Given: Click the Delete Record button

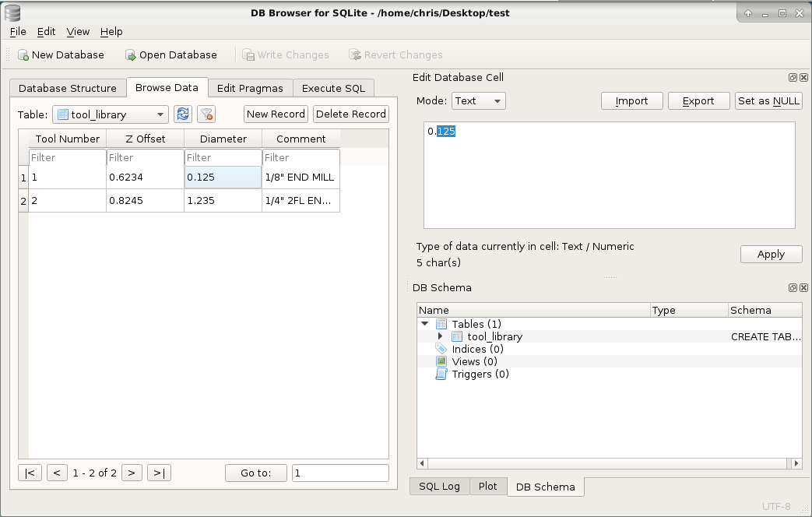Looking at the screenshot, I should pos(351,114).
